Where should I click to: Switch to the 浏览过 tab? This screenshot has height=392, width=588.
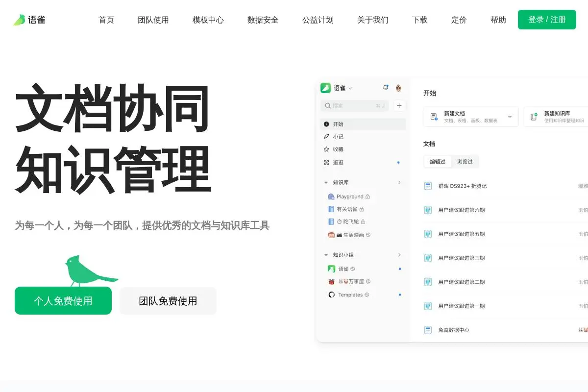click(x=465, y=162)
